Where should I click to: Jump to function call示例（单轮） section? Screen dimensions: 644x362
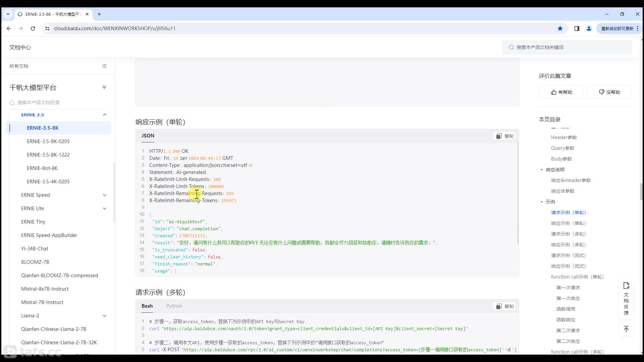(577, 277)
